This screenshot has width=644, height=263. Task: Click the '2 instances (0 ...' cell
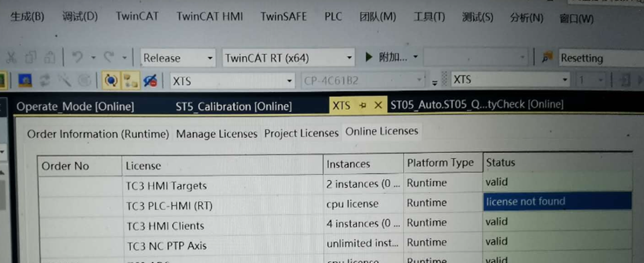coord(363,184)
